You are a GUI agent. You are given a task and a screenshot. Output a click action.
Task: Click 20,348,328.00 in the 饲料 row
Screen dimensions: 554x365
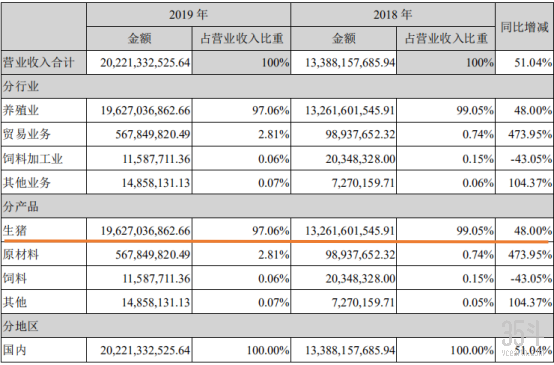click(x=360, y=279)
